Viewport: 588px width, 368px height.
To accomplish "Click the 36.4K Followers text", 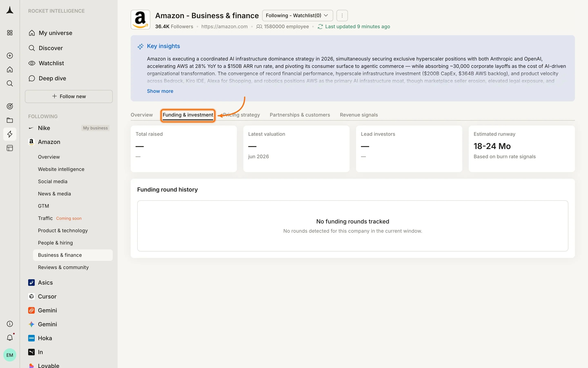I will tap(174, 27).
